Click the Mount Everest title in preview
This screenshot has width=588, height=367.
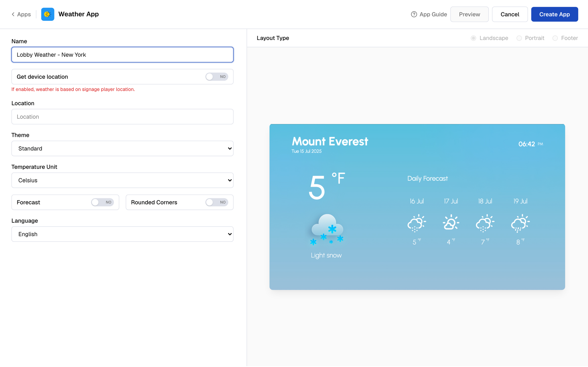tap(330, 142)
